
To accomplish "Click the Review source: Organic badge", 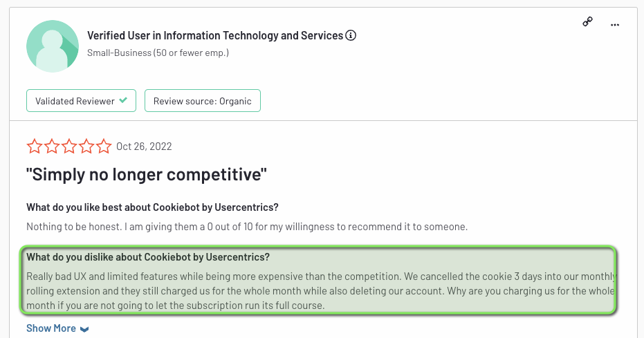I will 202,101.
